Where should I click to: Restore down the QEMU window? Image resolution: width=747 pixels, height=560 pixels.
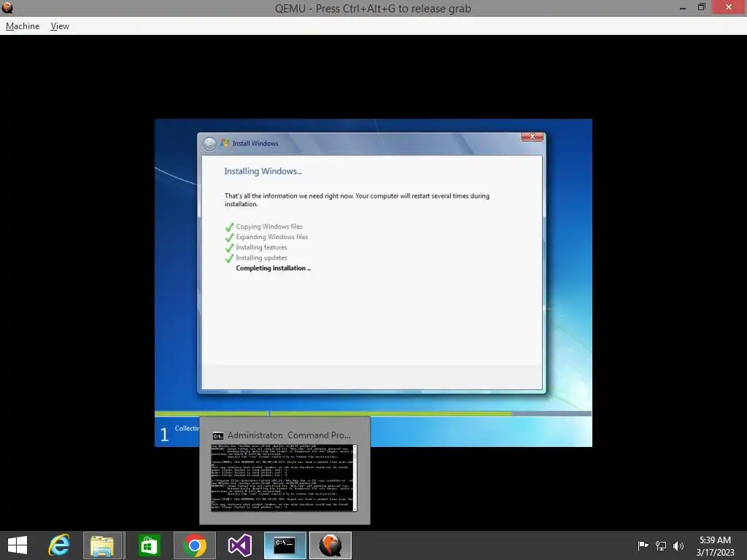pyautogui.click(x=701, y=7)
